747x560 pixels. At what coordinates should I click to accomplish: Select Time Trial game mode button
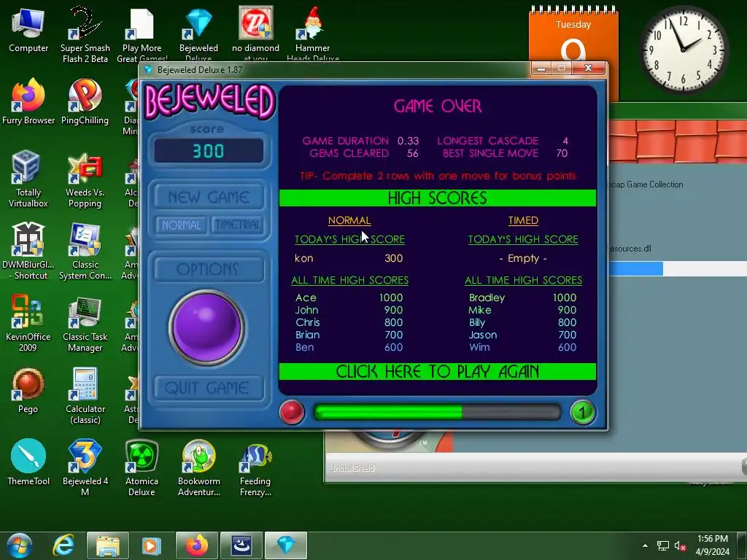[237, 225]
